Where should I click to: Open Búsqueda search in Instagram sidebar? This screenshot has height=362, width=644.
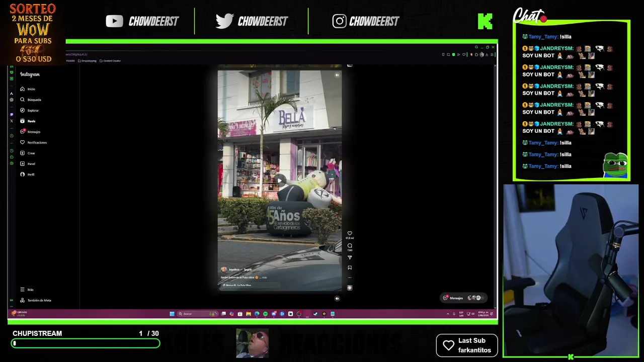coord(30,100)
